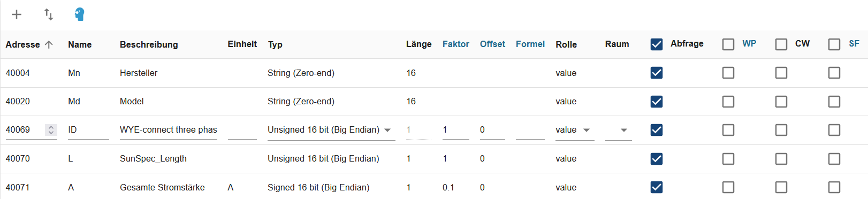The height and width of the screenshot is (199, 868).
Task: Sort by the Faktor column header
Action: pyautogui.click(x=456, y=44)
